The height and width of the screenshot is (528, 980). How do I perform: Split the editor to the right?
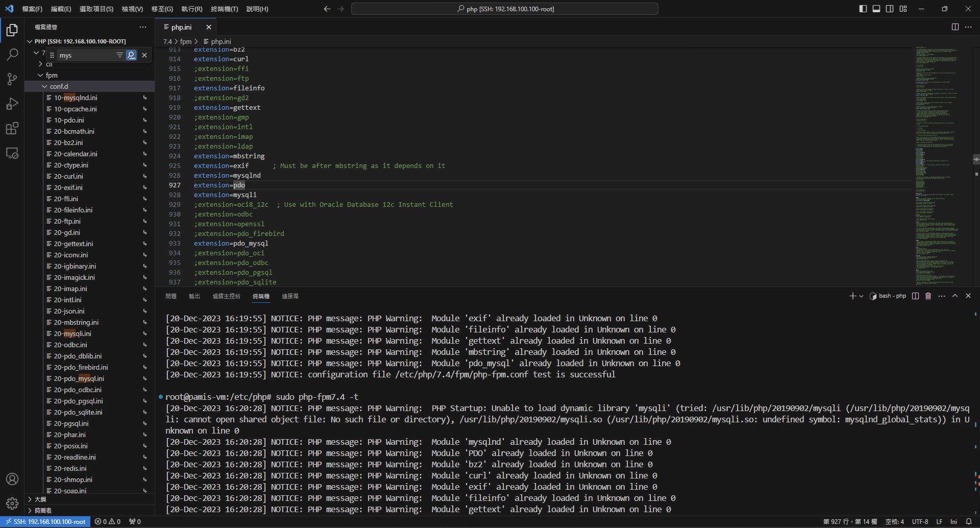click(955, 27)
